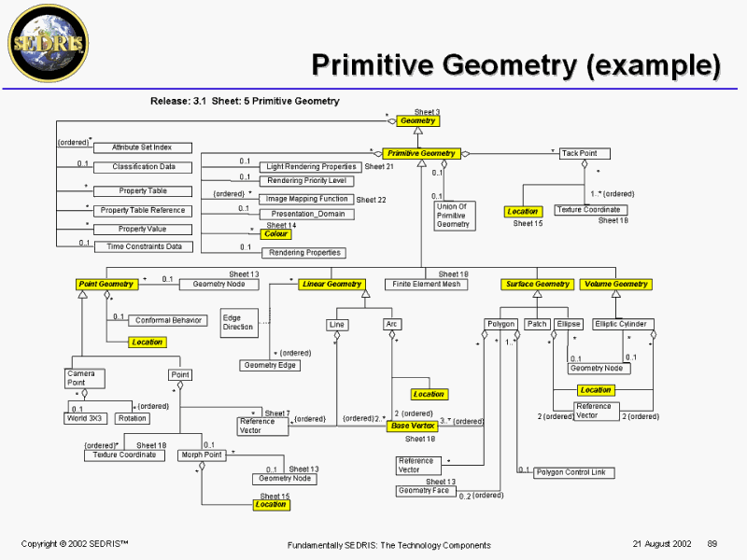This screenshot has height=560, width=747.
Task: Click the yellow Volume Geometry box
Action: click(x=615, y=284)
